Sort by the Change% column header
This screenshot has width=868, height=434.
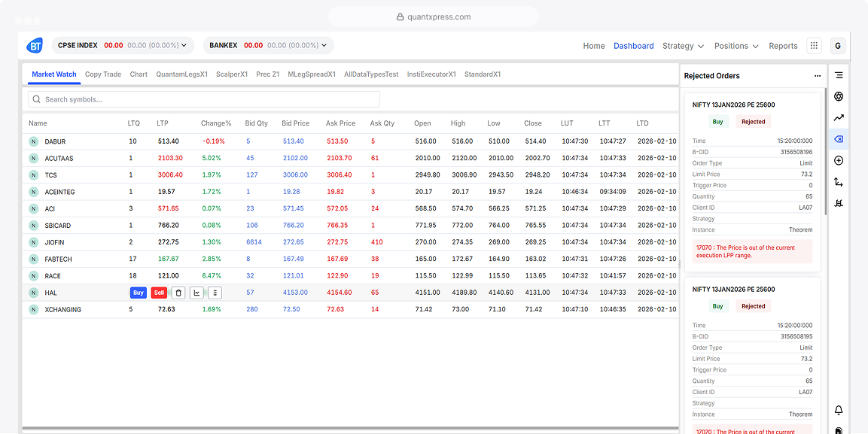(x=216, y=123)
